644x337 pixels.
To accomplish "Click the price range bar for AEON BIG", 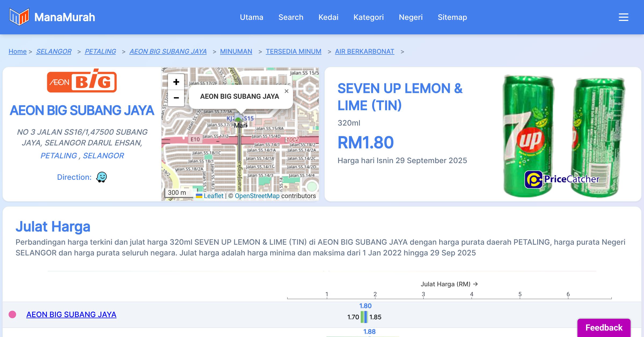I will 364,317.
